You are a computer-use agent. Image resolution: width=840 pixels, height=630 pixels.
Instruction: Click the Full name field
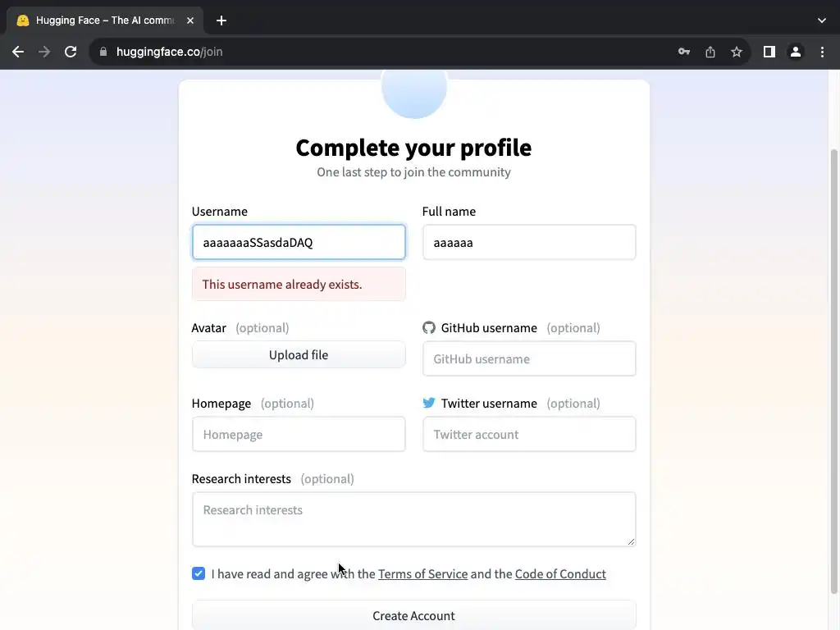coord(529,242)
